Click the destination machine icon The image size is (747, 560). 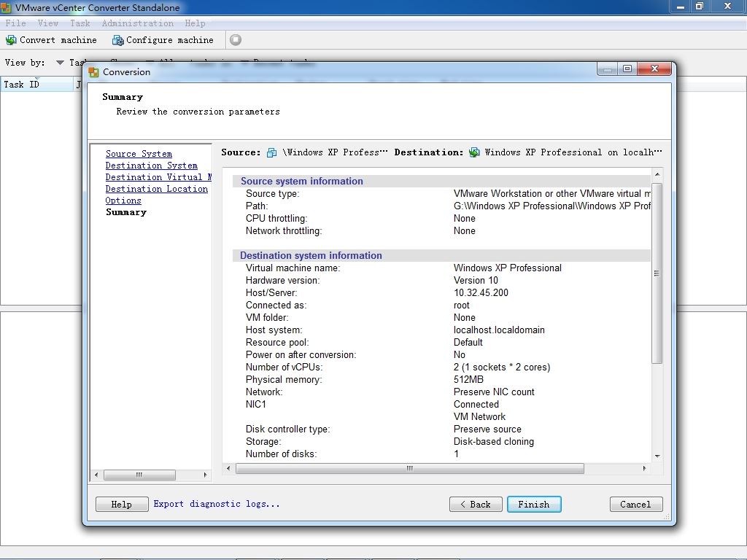point(474,152)
